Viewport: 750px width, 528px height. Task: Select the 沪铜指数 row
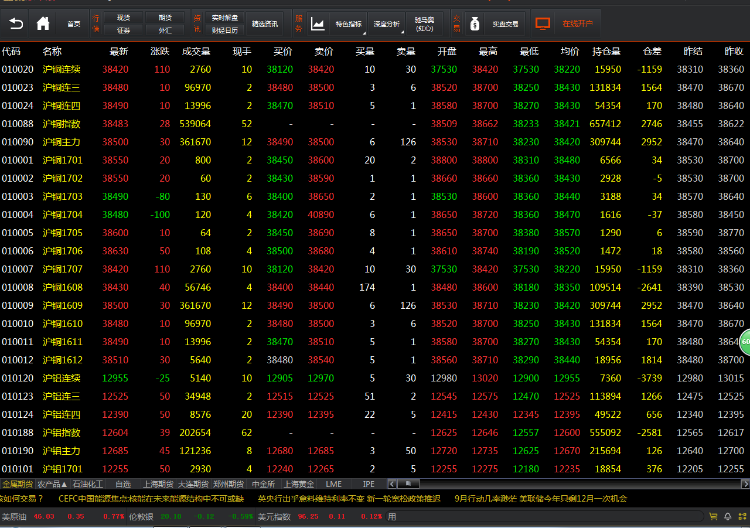point(375,124)
